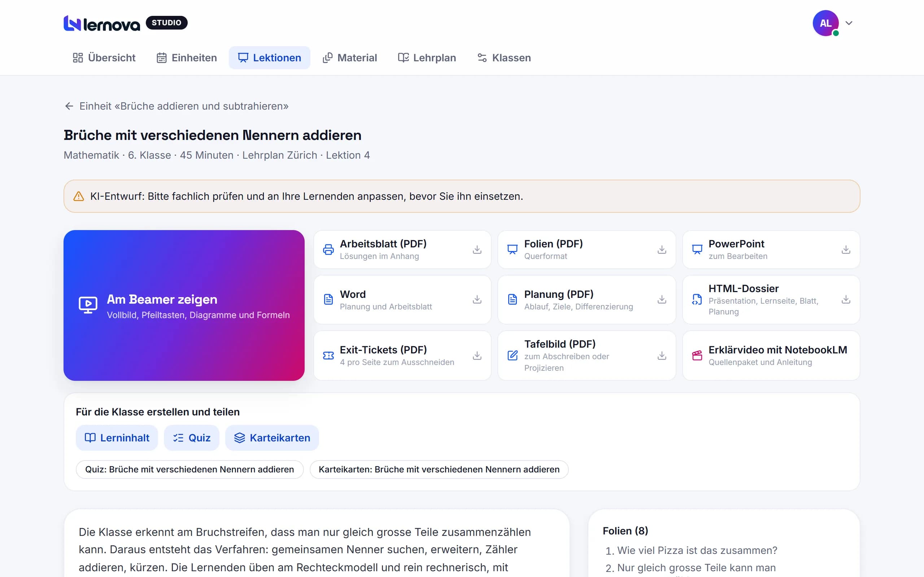The height and width of the screenshot is (577, 924).
Task: Switch to the Übersicht tab
Action: pos(104,58)
